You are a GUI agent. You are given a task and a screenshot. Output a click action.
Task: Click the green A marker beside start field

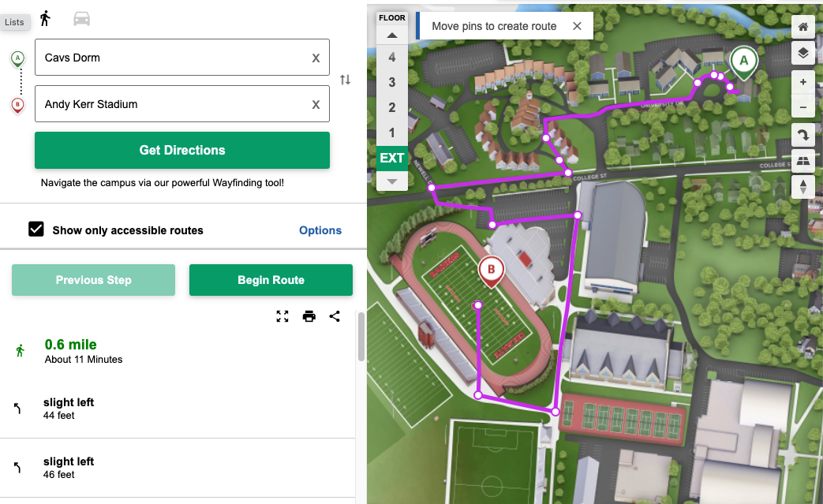point(18,58)
